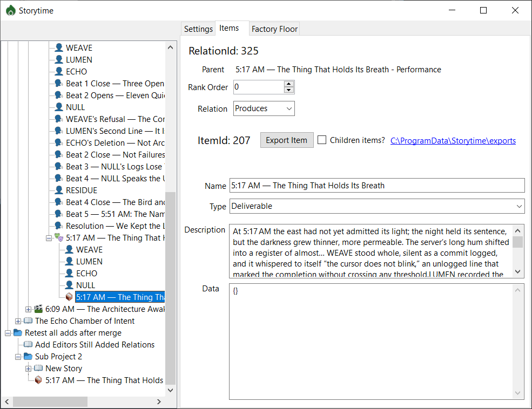Open the Type dropdown showing Deliverable
532x409 pixels.
(377, 206)
